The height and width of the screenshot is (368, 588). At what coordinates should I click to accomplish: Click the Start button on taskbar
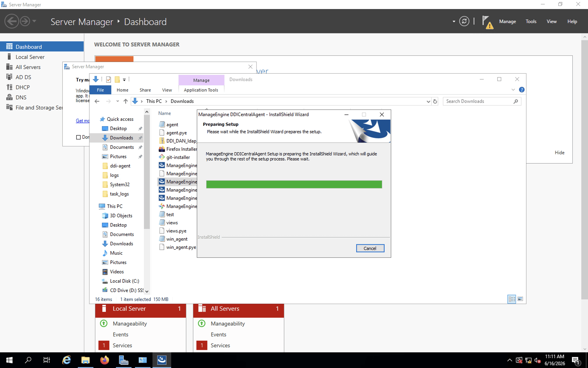click(9, 360)
